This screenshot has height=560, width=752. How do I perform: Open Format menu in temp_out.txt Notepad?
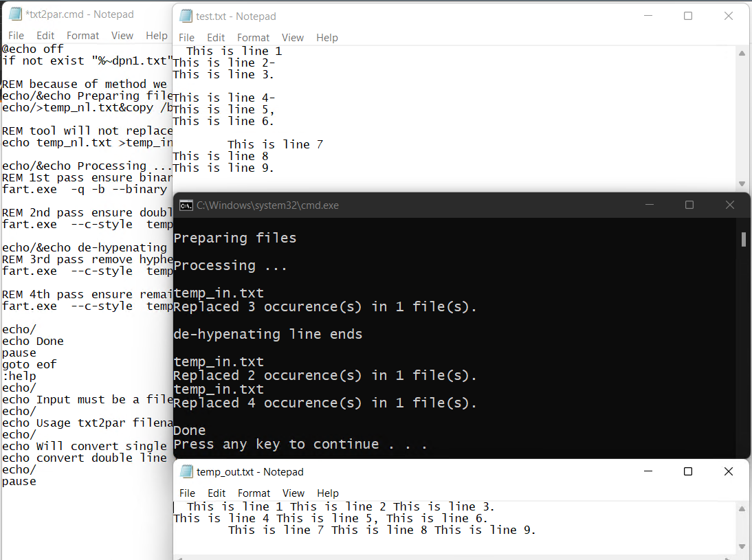254,493
